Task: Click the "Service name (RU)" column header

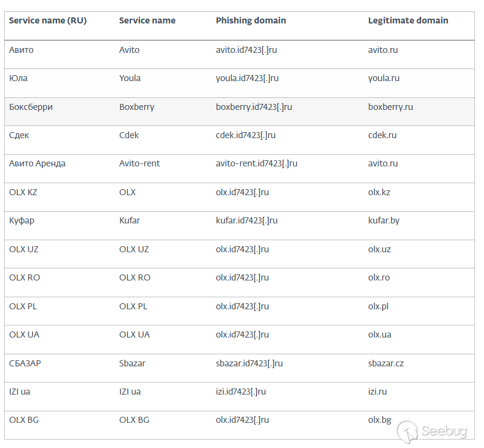Action: pos(47,20)
